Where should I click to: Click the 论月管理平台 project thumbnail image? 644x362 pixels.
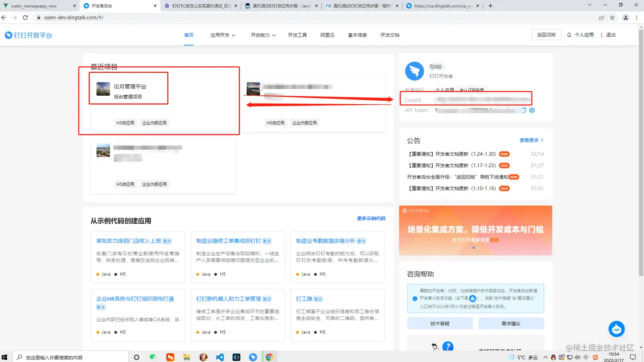coord(102,88)
